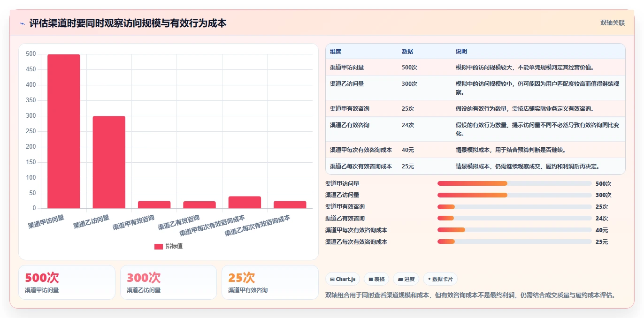
Task: Click the 表格 chip
Action: (376, 279)
